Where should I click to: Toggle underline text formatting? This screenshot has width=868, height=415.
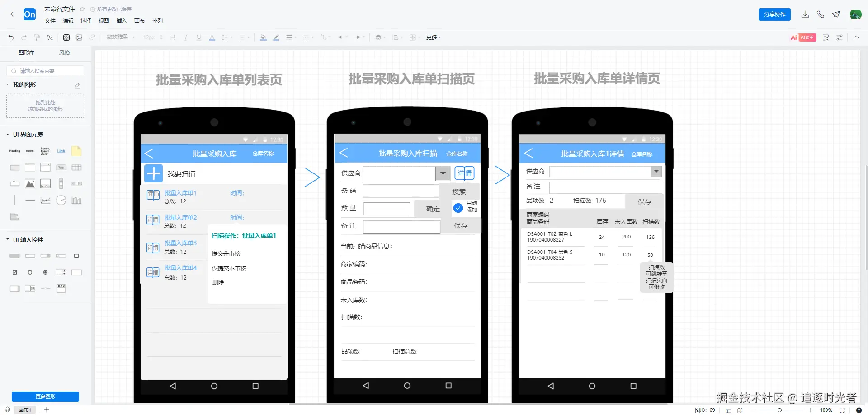click(x=199, y=37)
